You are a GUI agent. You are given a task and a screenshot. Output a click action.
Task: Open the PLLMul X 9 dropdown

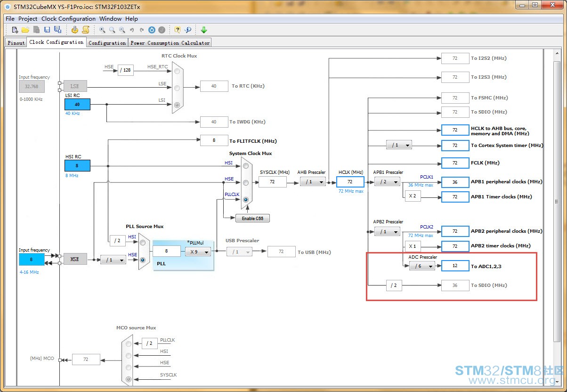(198, 252)
